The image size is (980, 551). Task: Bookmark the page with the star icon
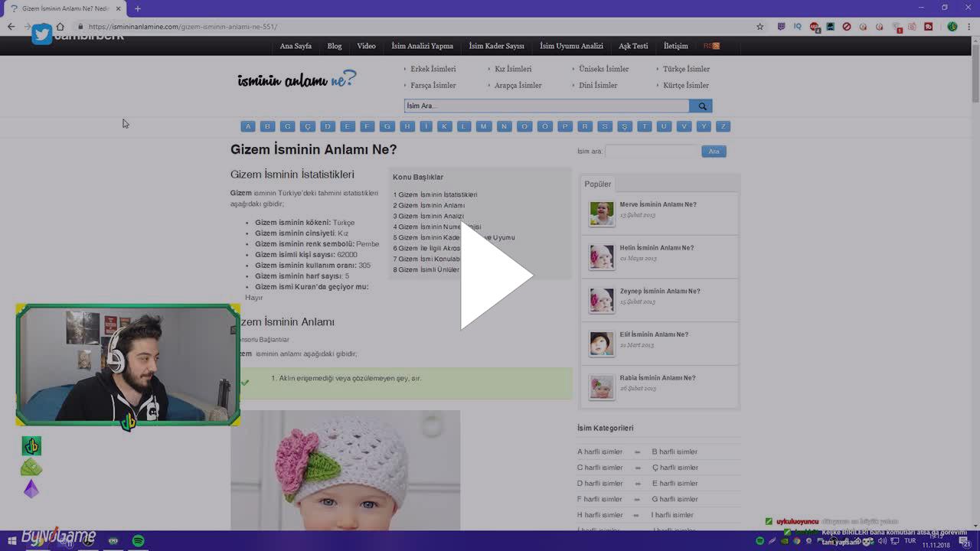[759, 27]
